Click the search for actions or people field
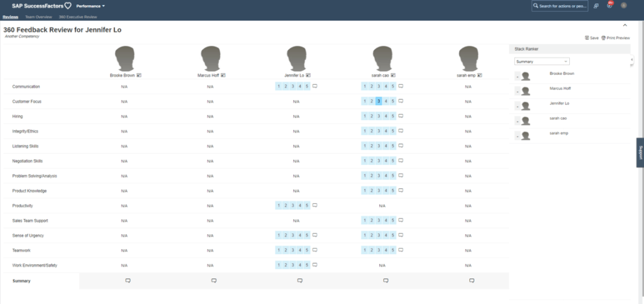Viewport: 644px width, 304px height. [560, 6]
